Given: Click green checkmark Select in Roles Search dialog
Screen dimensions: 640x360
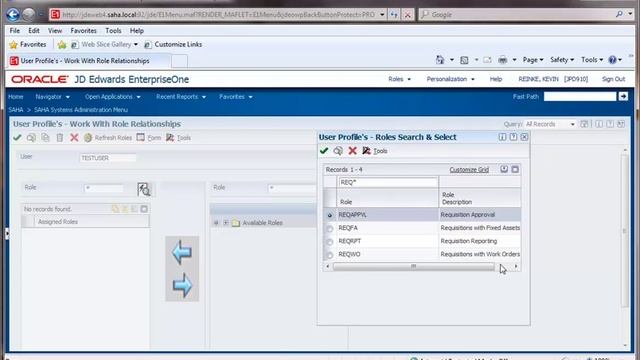Looking at the screenshot, I should coord(324,151).
